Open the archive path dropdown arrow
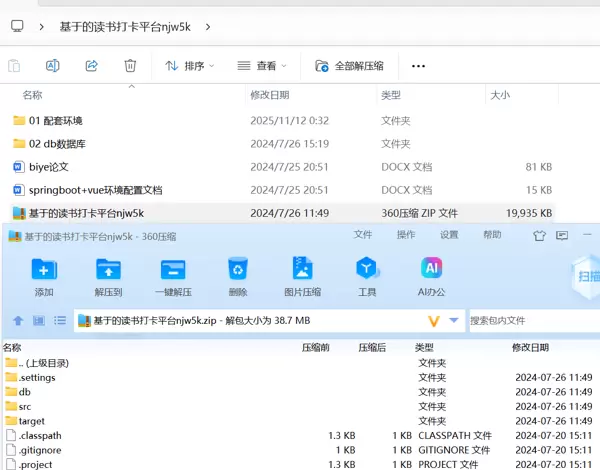600x470 pixels. pos(454,321)
